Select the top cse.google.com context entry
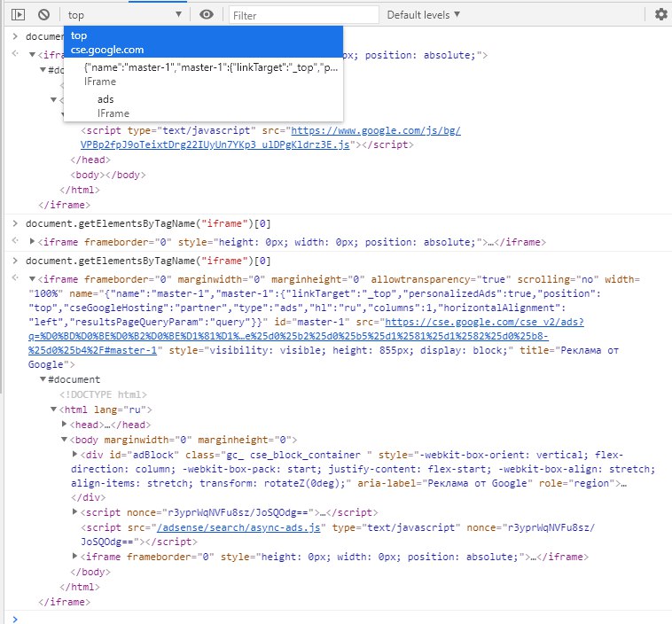Viewport: 672px width, 624px height. 203,42
